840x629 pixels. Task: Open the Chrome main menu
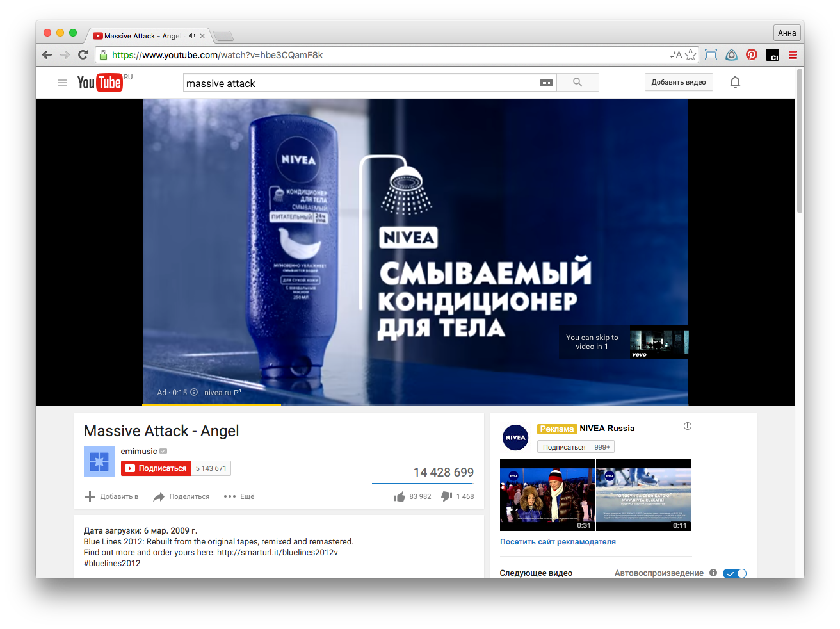[793, 55]
